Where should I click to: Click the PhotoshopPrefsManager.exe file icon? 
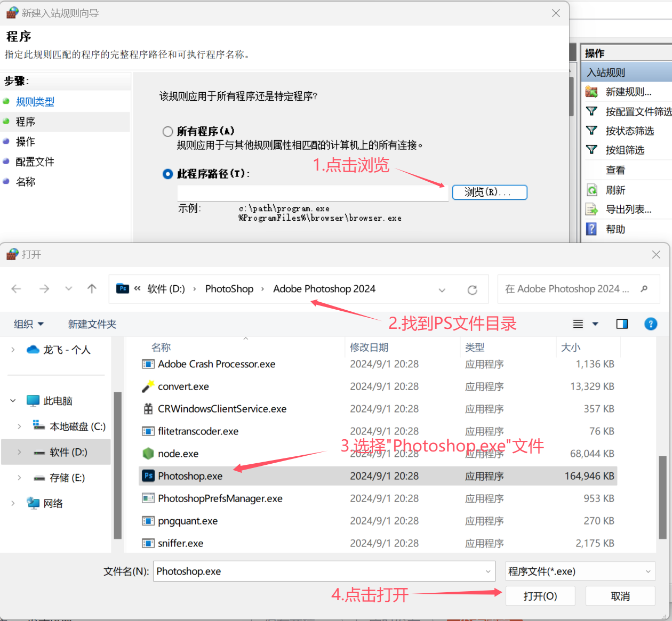pyautogui.click(x=148, y=498)
